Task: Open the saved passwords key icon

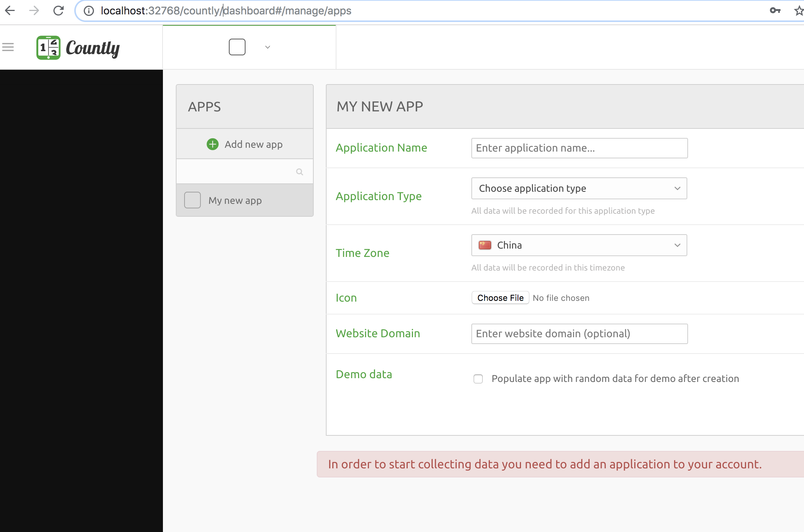Action: 775,11
